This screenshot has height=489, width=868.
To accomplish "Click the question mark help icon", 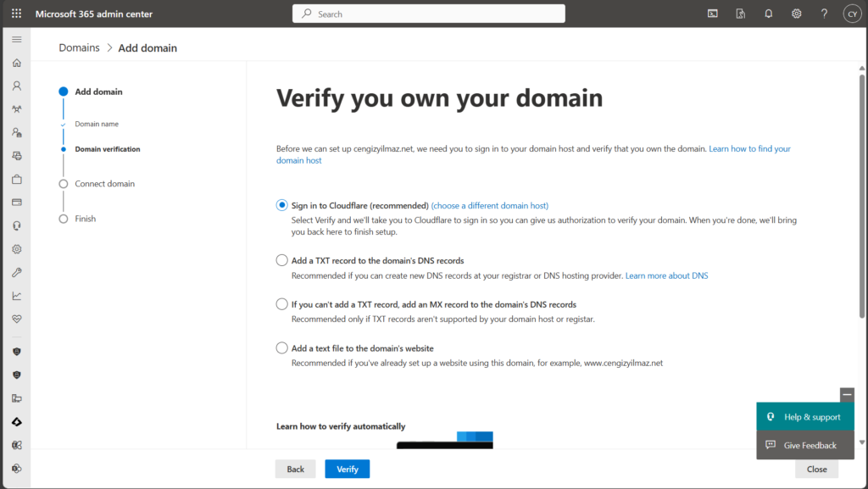I will (x=824, y=14).
